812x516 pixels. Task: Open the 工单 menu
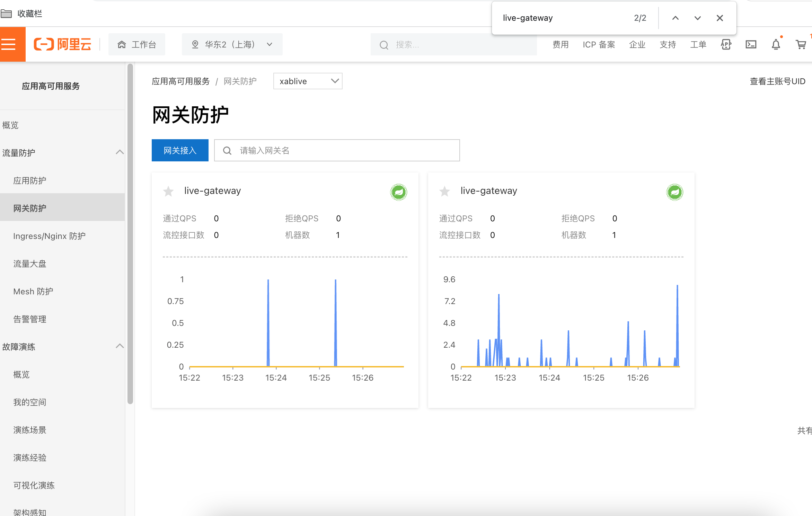698,44
